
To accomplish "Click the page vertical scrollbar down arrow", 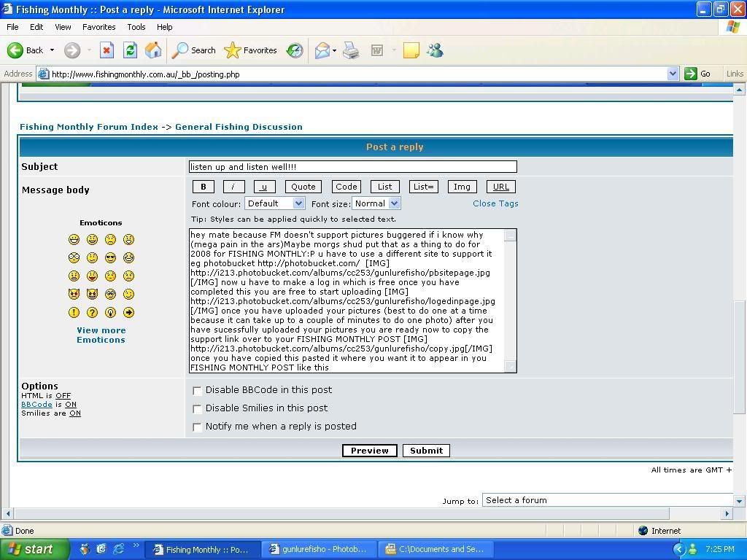I will click(x=740, y=502).
